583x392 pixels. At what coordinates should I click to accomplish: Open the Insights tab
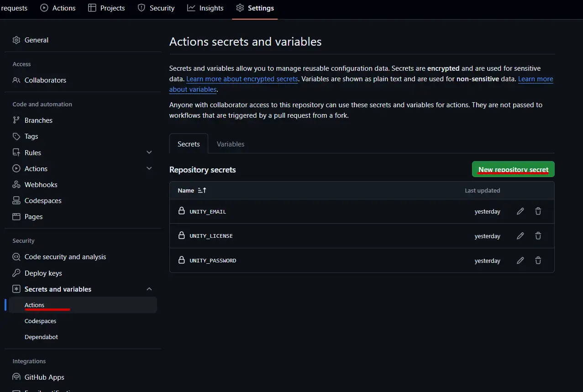[x=205, y=8]
